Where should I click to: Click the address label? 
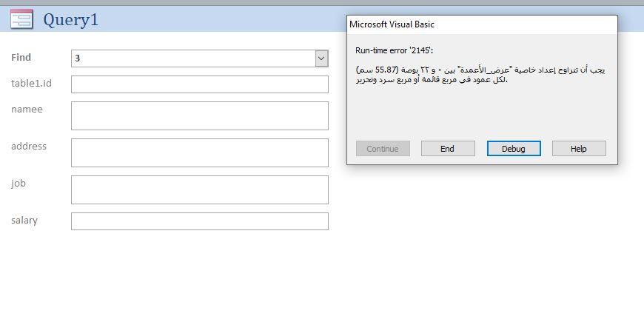(29, 147)
